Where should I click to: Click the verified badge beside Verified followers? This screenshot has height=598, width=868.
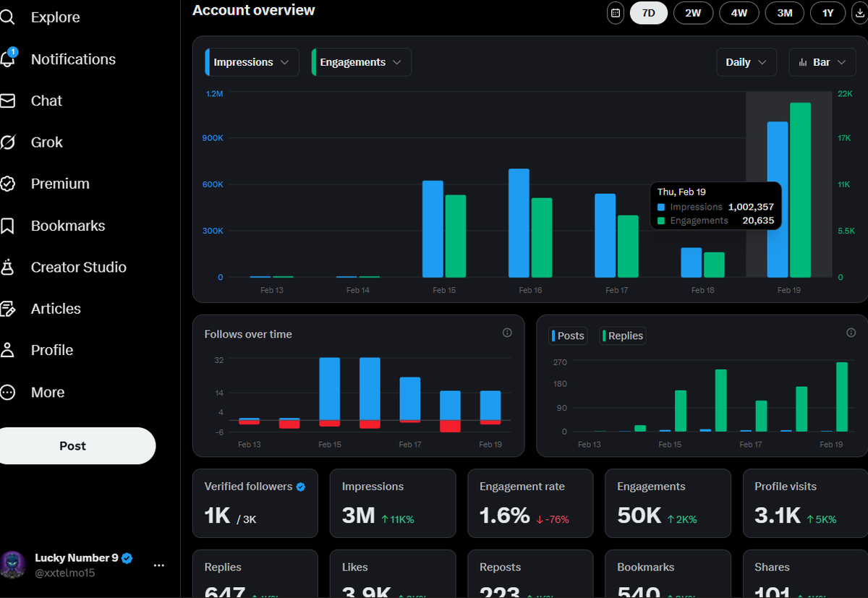(x=301, y=487)
